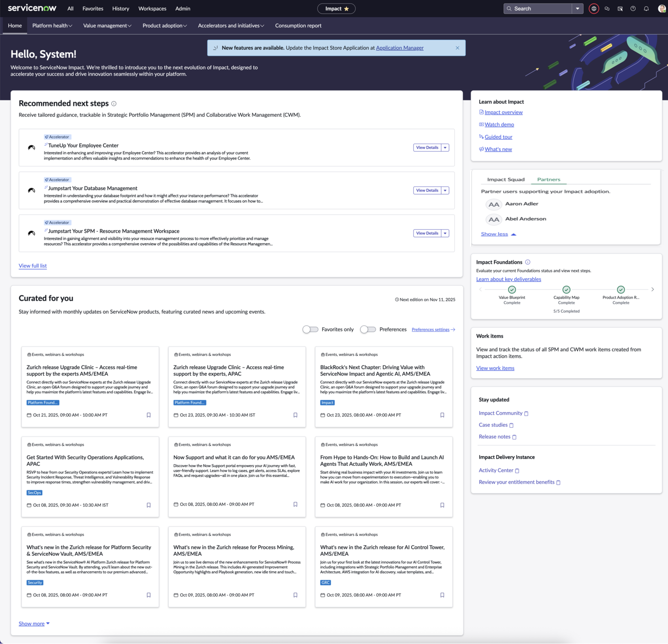The image size is (668, 644).
Task: Open the View full list link
Action: pyautogui.click(x=33, y=266)
